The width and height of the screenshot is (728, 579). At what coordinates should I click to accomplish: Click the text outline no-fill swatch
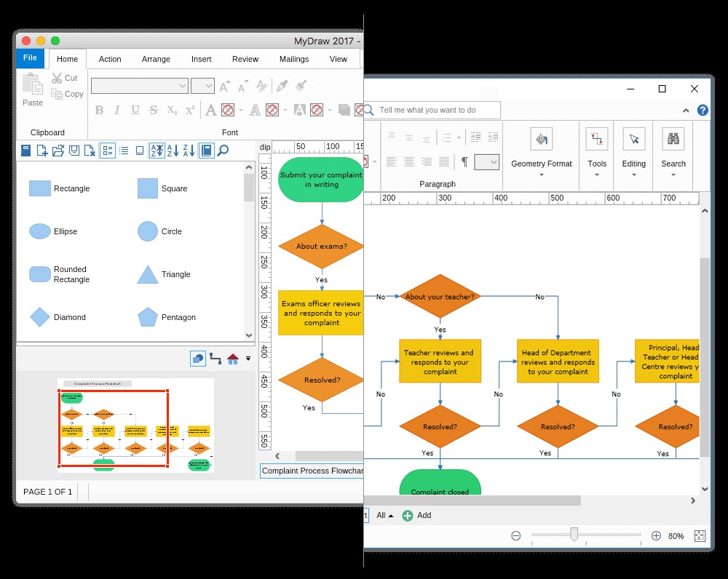point(272,110)
